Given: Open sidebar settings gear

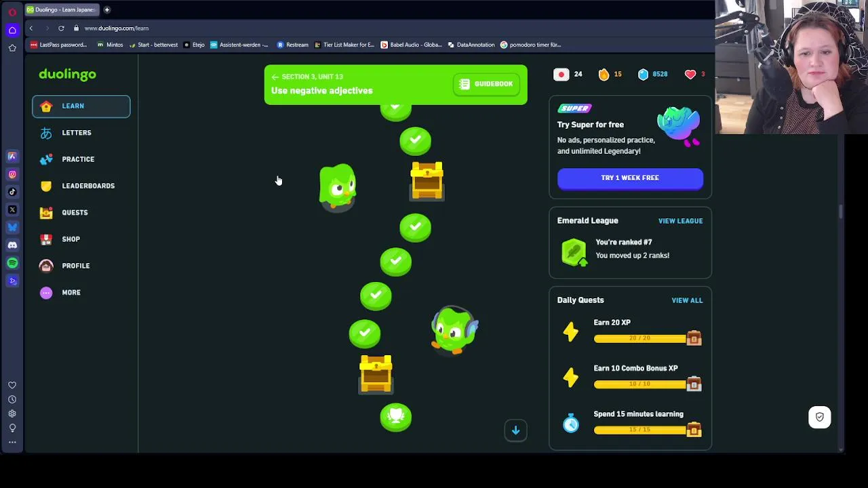Looking at the screenshot, I should [x=12, y=413].
